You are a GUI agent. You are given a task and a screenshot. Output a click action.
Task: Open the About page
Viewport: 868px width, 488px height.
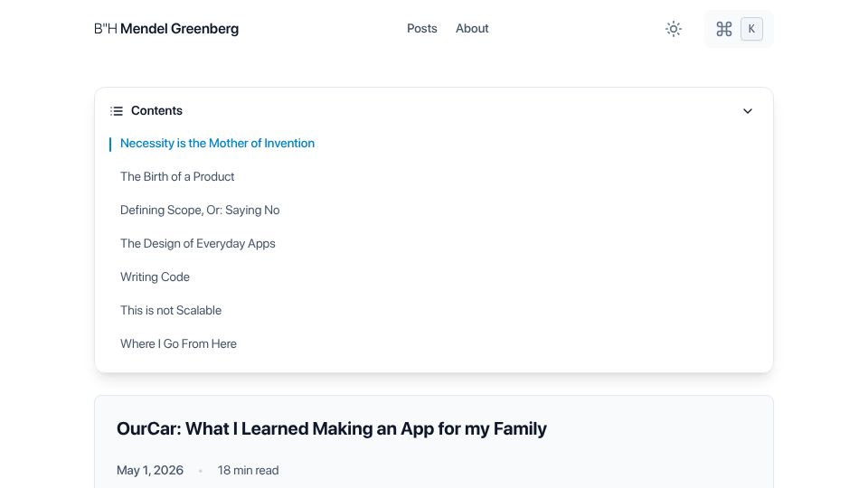[472, 29]
